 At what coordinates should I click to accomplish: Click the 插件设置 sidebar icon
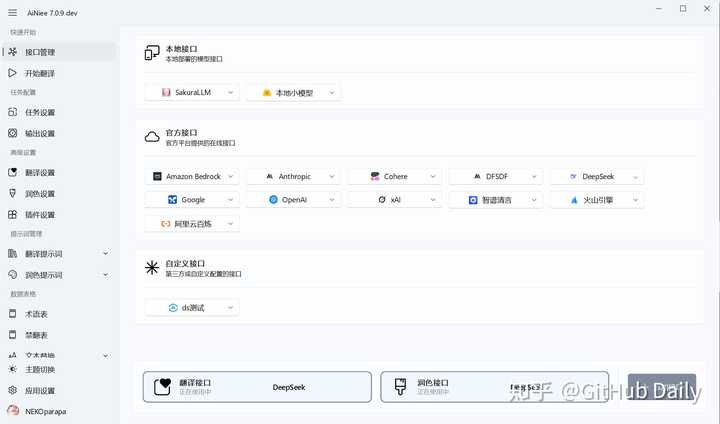point(12,214)
